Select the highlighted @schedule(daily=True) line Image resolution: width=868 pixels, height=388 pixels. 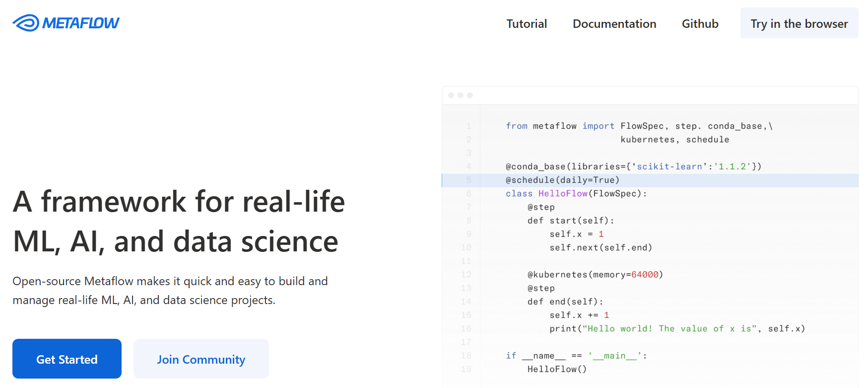[x=562, y=180]
